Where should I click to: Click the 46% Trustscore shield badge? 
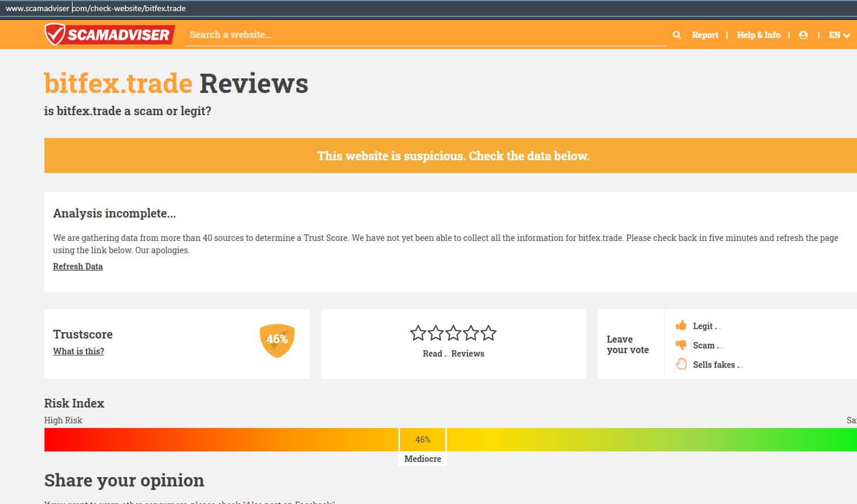(277, 340)
